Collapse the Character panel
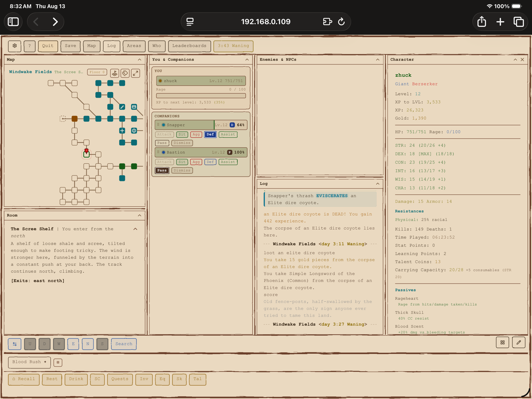Viewport: 532px width, 399px height. (515, 60)
